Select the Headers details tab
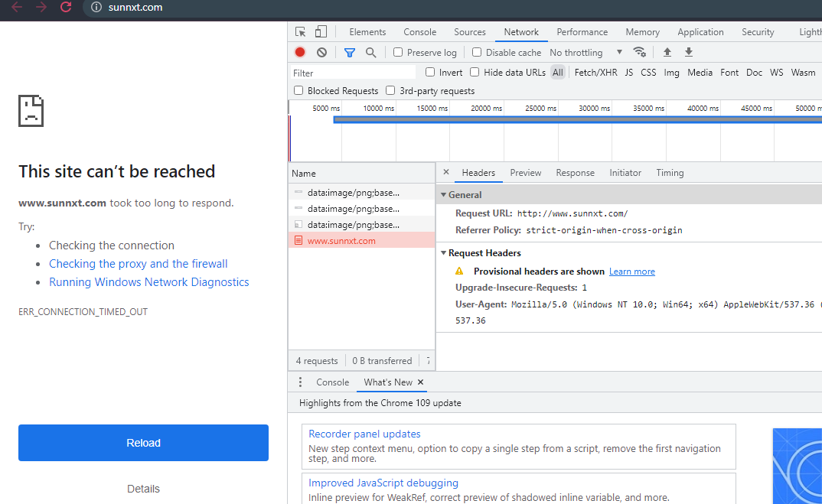822x504 pixels. [478, 172]
